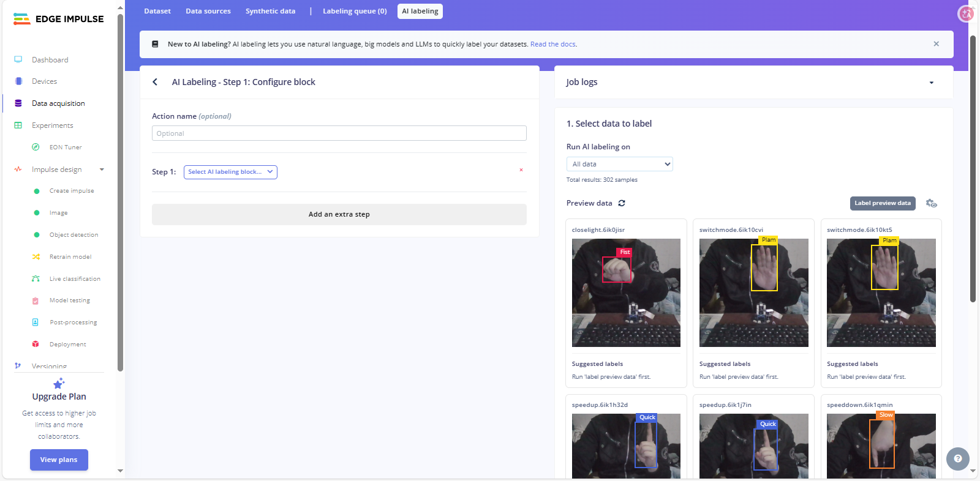
Task: Click the Label preview data button
Action: tap(883, 203)
